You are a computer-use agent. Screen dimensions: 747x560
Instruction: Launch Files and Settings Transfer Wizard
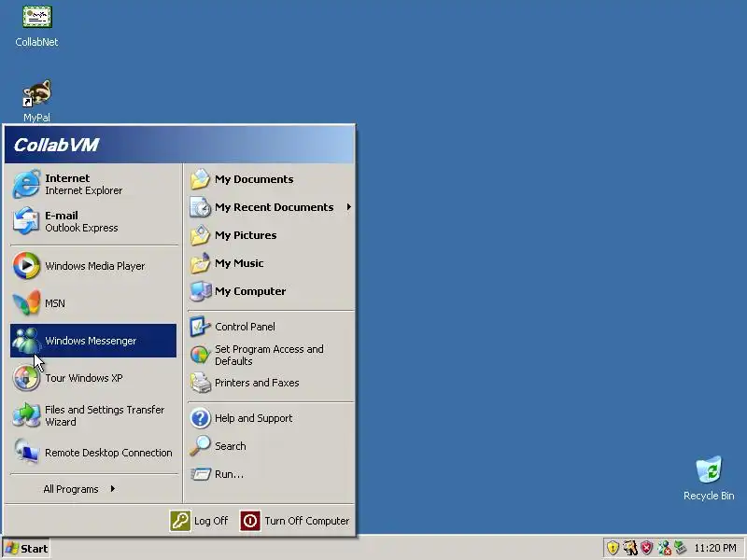tap(93, 415)
